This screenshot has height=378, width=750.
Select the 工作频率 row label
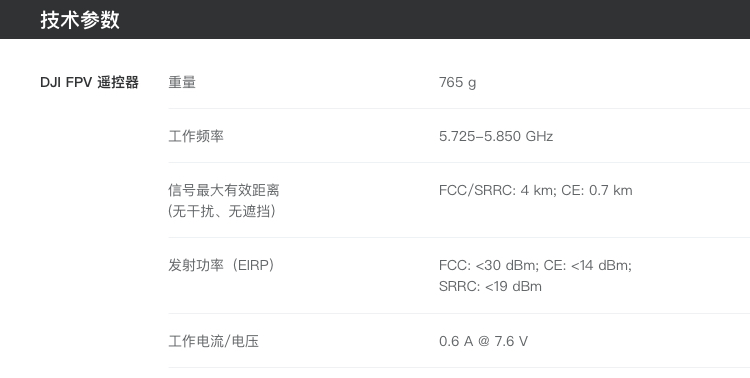pyautogui.click(x=196, y=136)
